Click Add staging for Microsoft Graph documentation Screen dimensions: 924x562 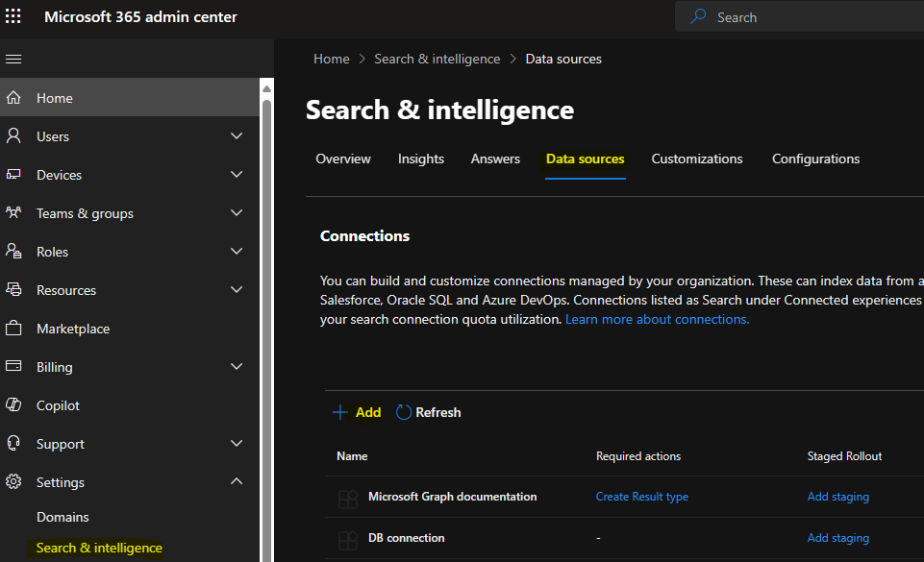[838, 497]
